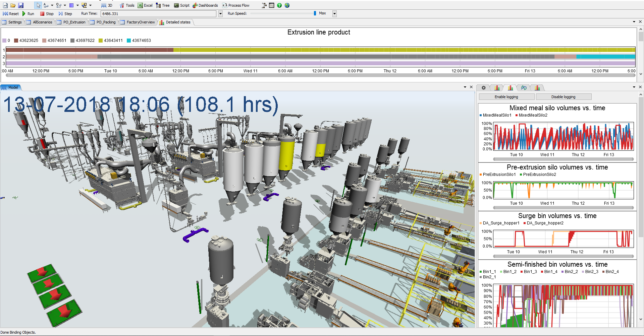The image size is (644, 336).
Task: Open the Run Speed dropdown arrow
Action: click(334, 14)
